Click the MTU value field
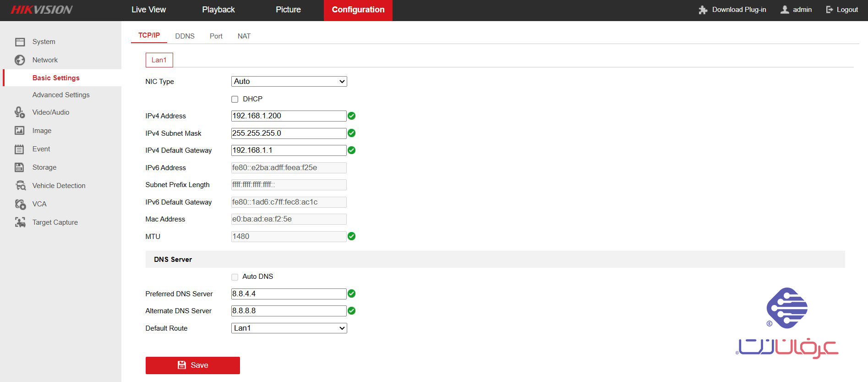 tap(289, 237)
